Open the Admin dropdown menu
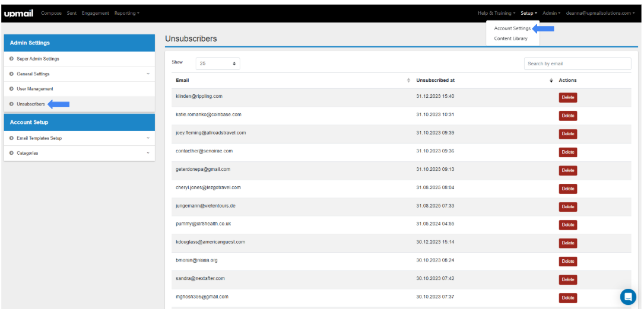This screenshot has height=312, width=644. (x=551, y=13)
